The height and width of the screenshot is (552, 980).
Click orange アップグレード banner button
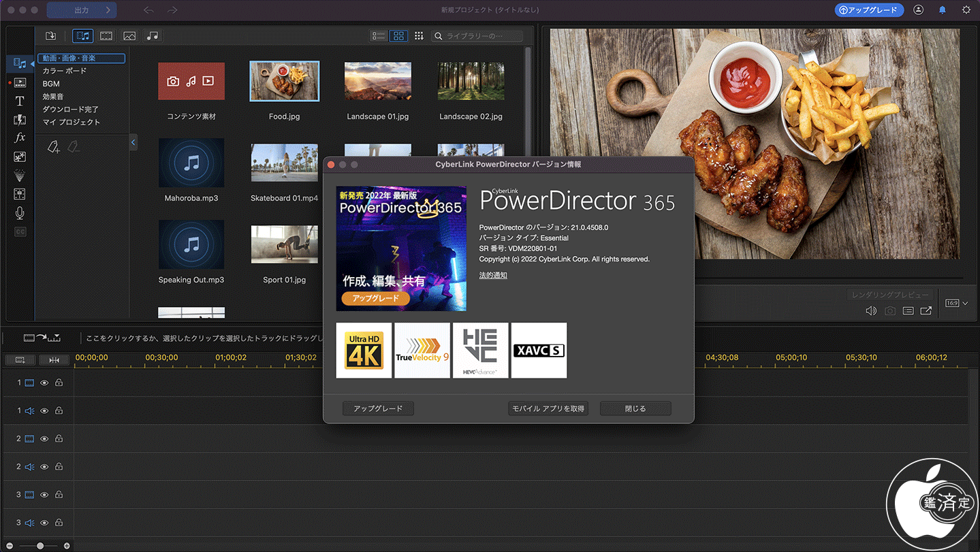(375, 299)
